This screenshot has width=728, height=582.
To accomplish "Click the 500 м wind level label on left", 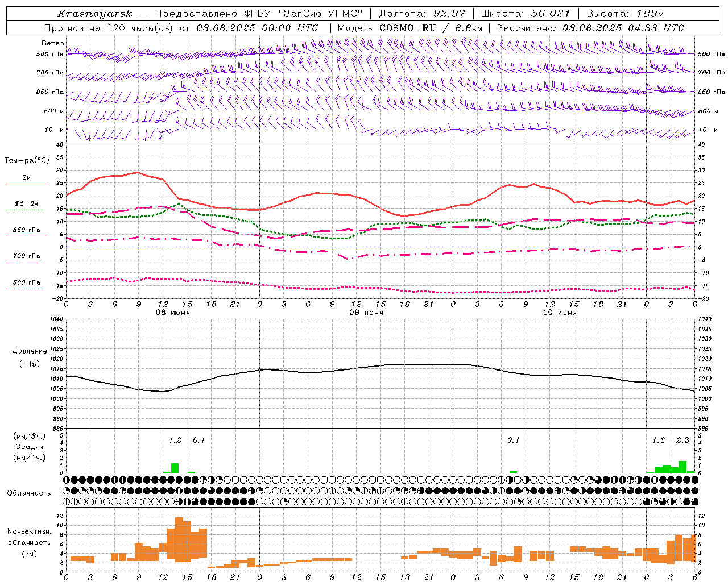I will tap(54, 111).
